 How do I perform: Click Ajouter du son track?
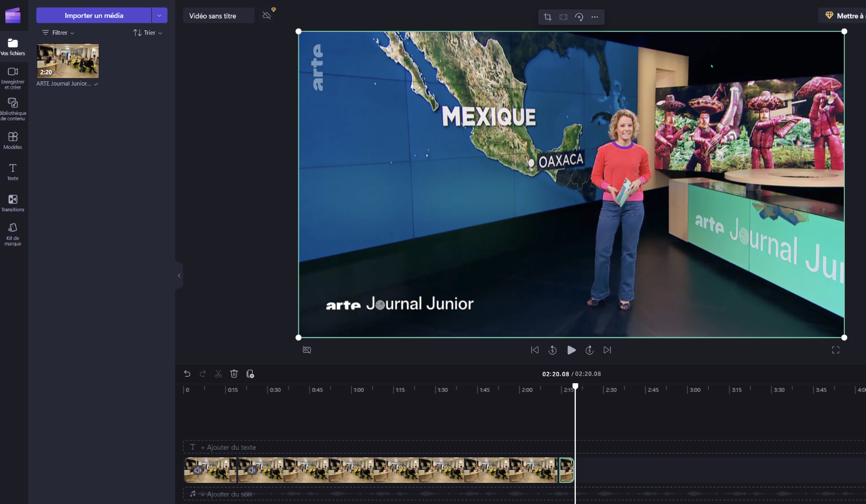point(524,494)
